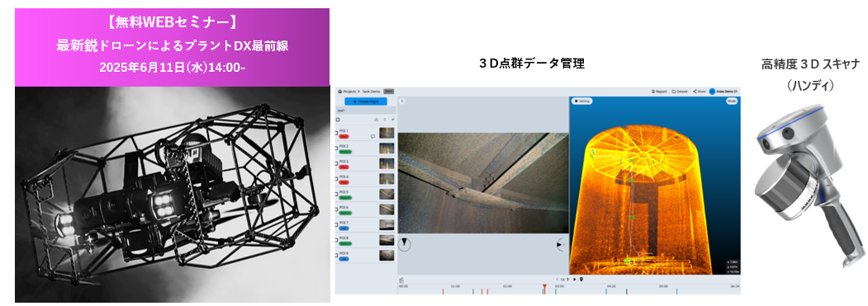Select the POI 5 list row label
The height and width of the screenshot is (306, 868).
(x=344, y=192)
